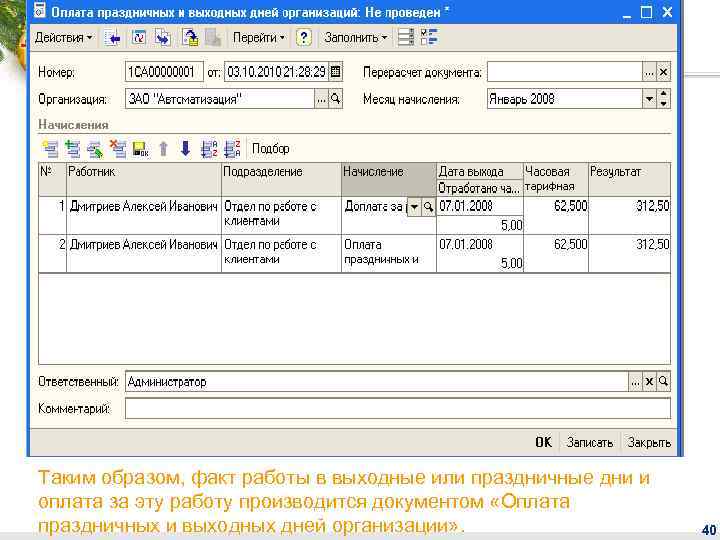Click the document date field
Viewport: 720px width, 540px height.
click(276, 72)
